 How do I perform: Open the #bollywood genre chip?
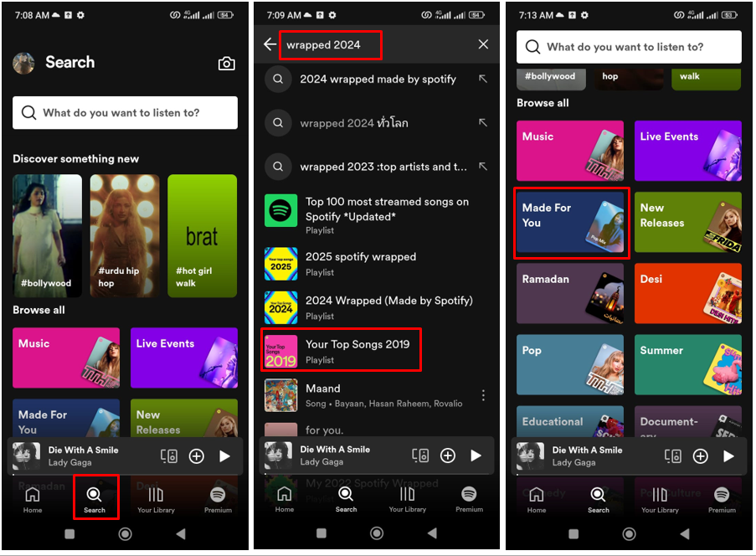pyautogui.click(x=551, y=76)
